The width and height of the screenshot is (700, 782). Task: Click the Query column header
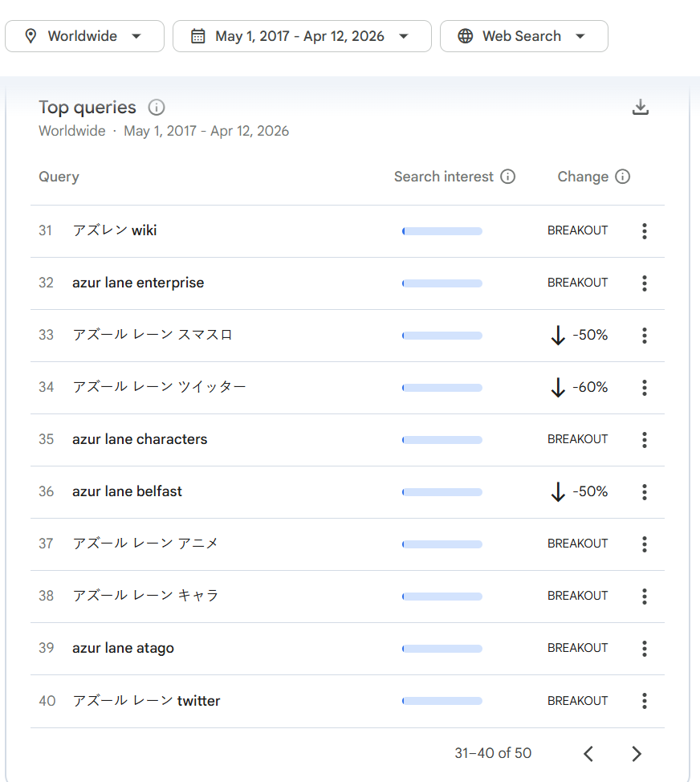click(59, 177)
